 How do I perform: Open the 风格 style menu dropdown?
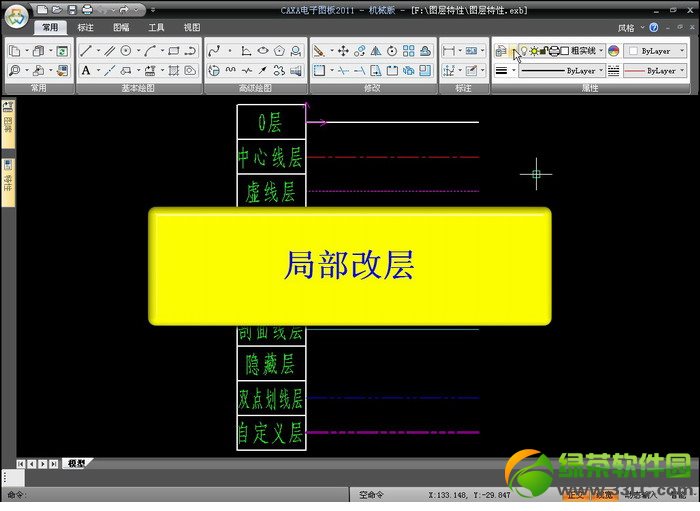[x=631, y=28]
